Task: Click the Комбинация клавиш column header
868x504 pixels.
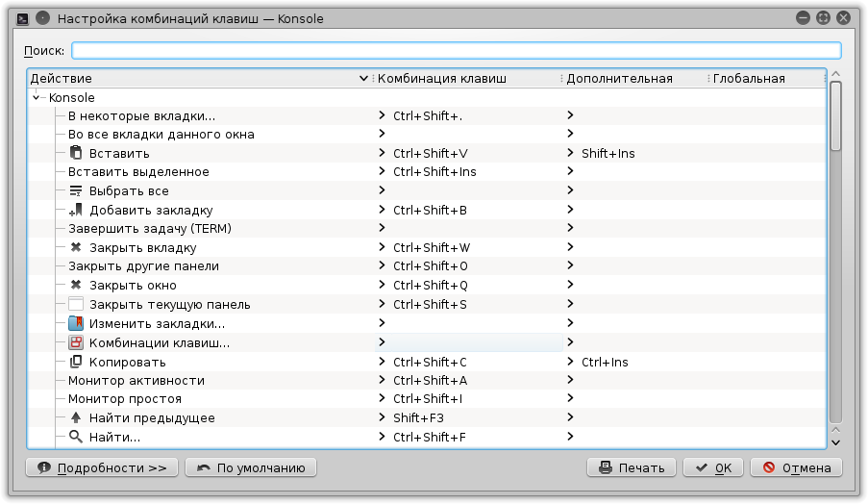Action: pos(468,78)
